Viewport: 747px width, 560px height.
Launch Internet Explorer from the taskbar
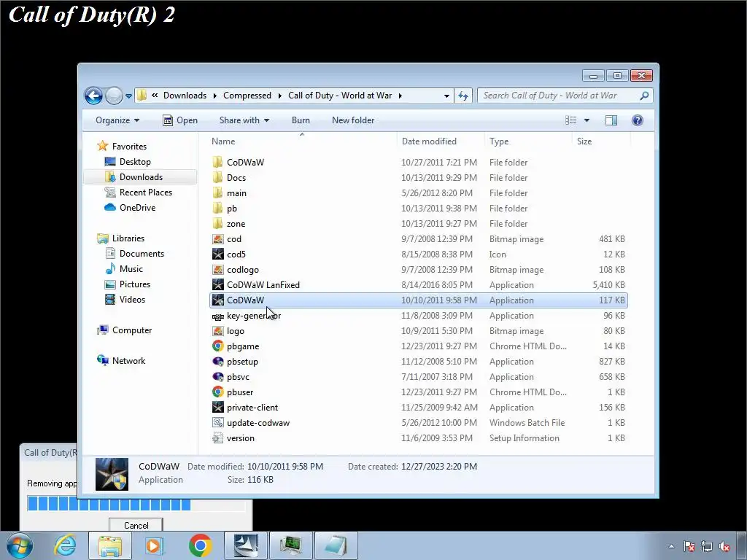point(65,545)
